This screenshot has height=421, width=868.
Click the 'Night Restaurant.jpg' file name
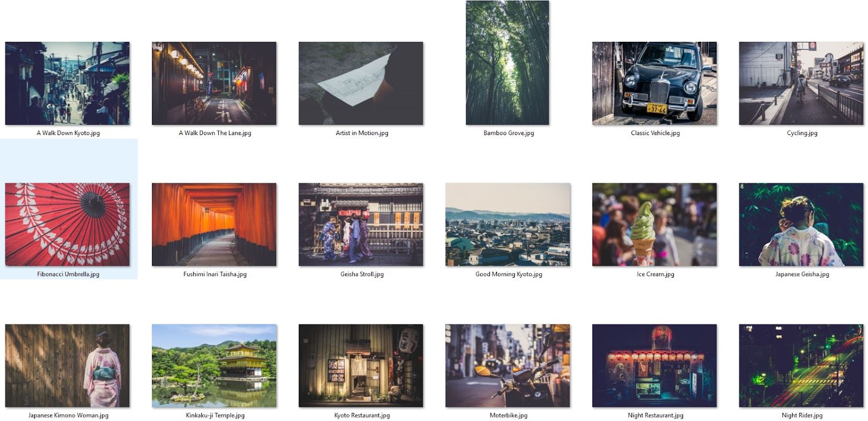(x=655, y=415)
